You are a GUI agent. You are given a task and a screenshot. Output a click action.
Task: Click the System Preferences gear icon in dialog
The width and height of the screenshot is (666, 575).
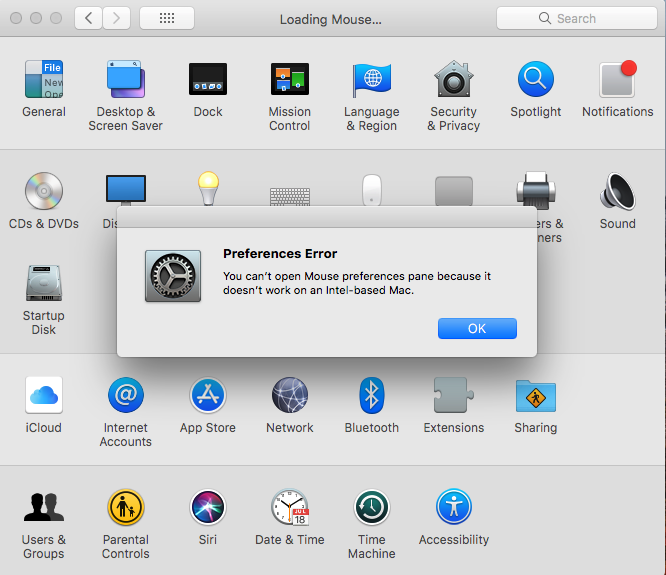coord(173,276)
